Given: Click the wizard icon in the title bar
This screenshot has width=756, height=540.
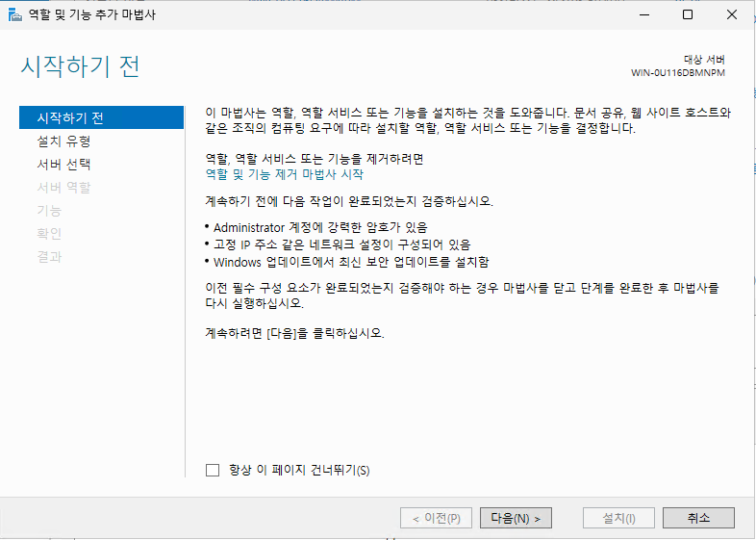Looking at the screenshot, I should pyautogui.click(x=15, y=15).
